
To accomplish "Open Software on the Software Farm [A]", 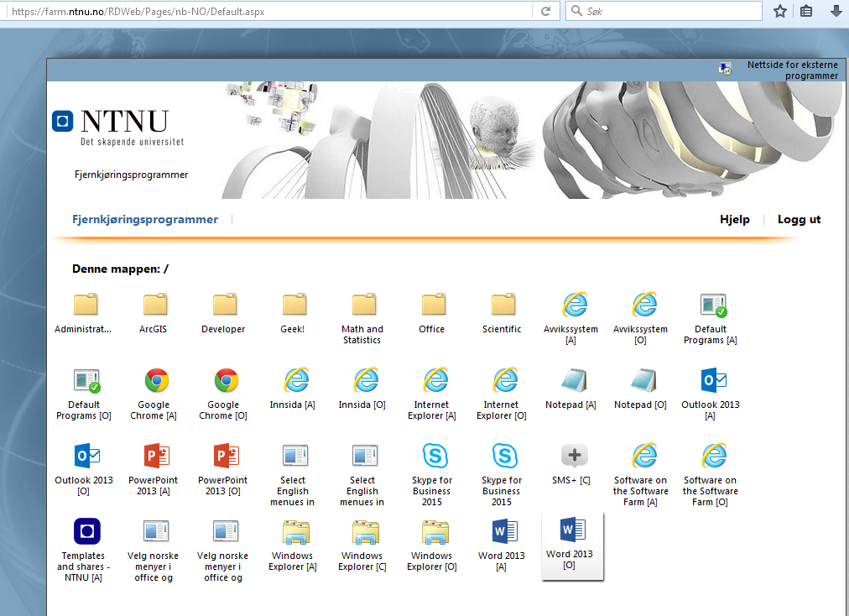I will (x=642, y=475).
